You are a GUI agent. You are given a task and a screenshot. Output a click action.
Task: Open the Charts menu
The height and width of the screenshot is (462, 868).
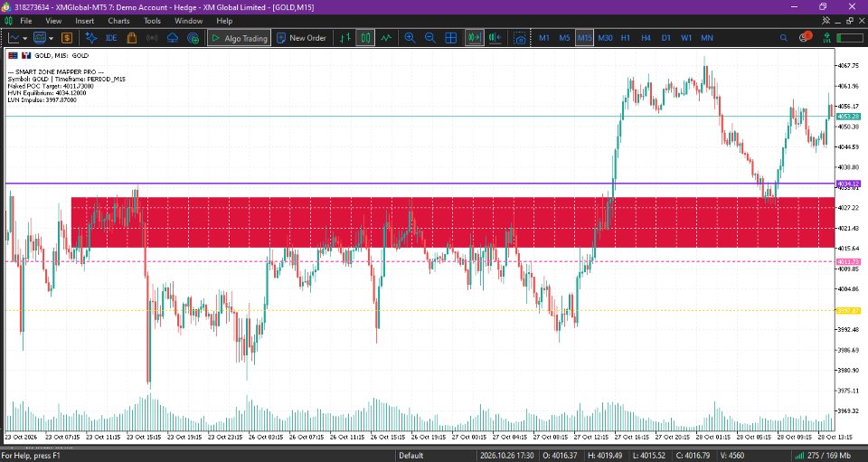(x=118, y=21)
